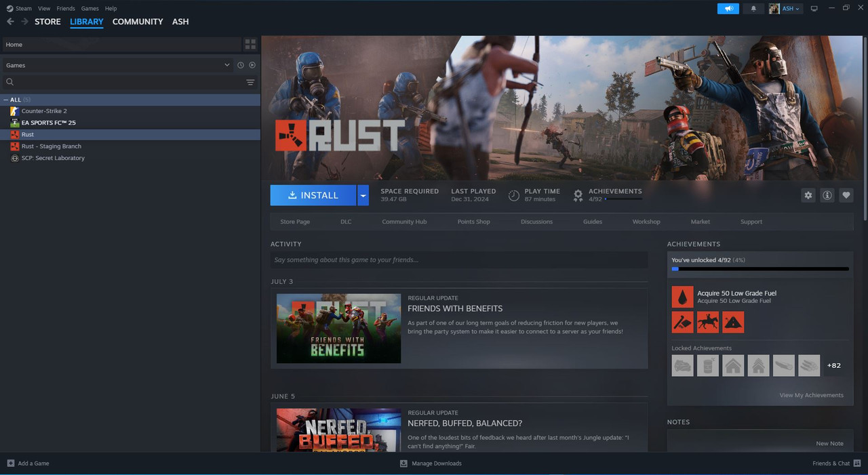
Task: Click the play time clock icon
Action: tap(513, 195)
